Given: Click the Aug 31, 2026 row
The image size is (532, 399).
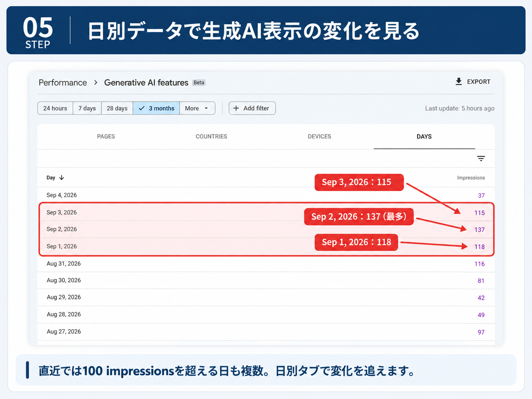Looking at the screenshot, I should (266, 263).
